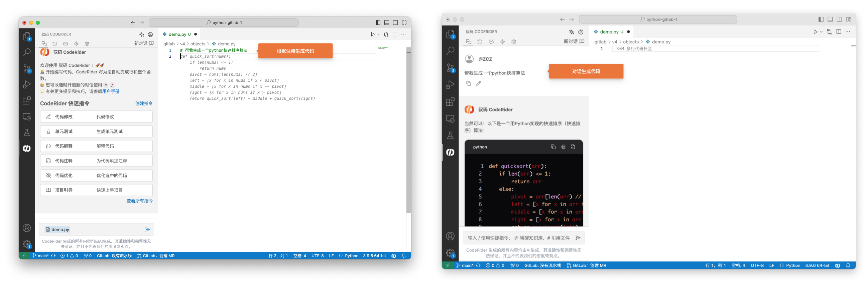Click 代码解释 quick command
Screen dimensions: 868x288
click(96, 147)
